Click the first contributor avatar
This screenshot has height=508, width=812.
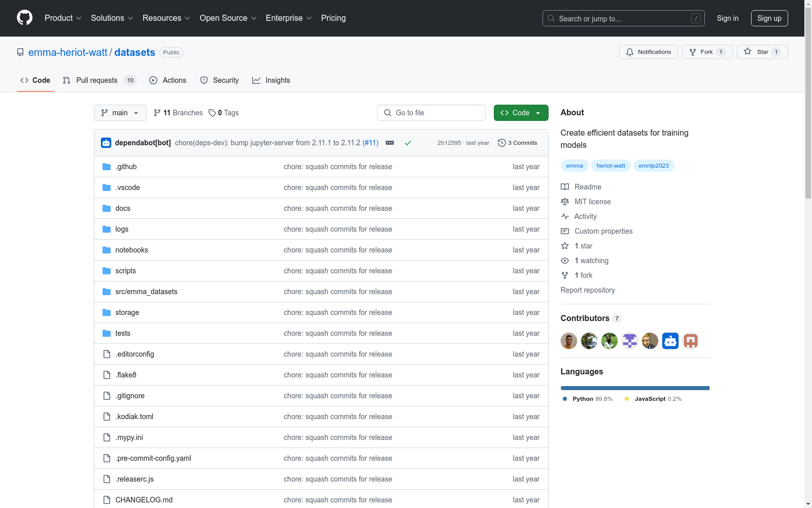(x=569, y=341)
